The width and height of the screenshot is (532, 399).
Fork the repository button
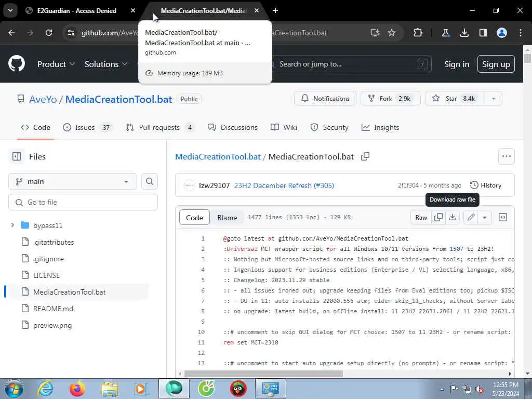391,98
